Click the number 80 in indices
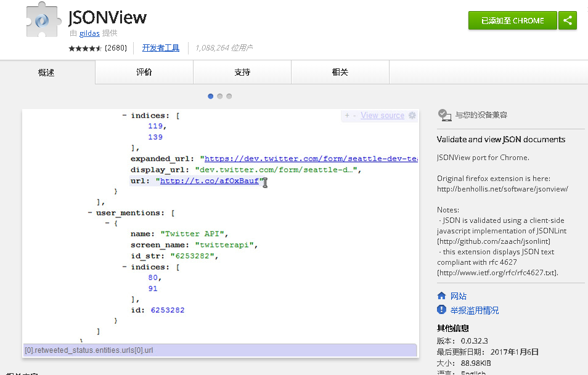 tap(153, 278)
